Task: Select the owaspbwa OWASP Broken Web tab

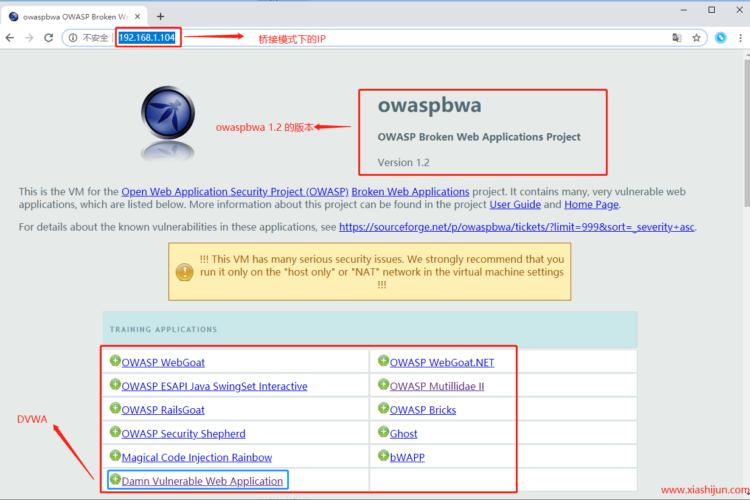Action: [75, 17]
